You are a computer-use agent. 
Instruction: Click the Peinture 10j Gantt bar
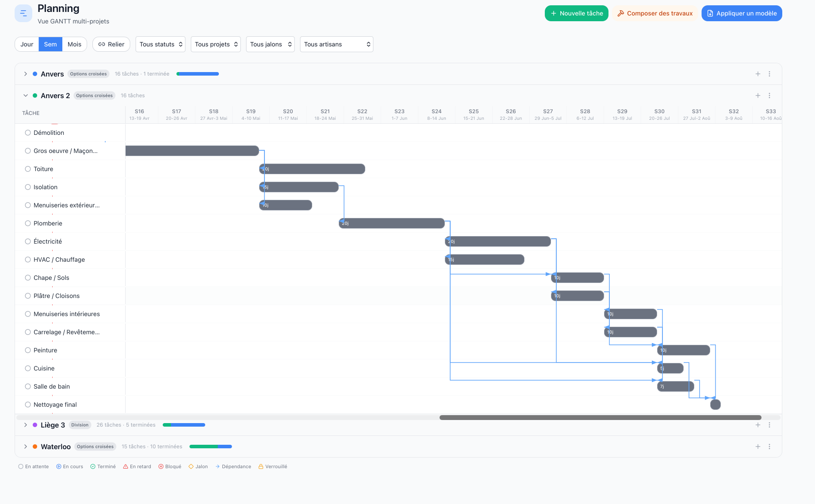click(x=684, y=350)
